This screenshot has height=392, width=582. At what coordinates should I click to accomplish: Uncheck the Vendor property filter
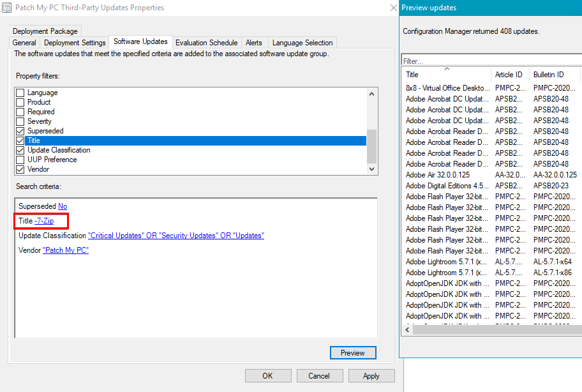coord(20,169)
